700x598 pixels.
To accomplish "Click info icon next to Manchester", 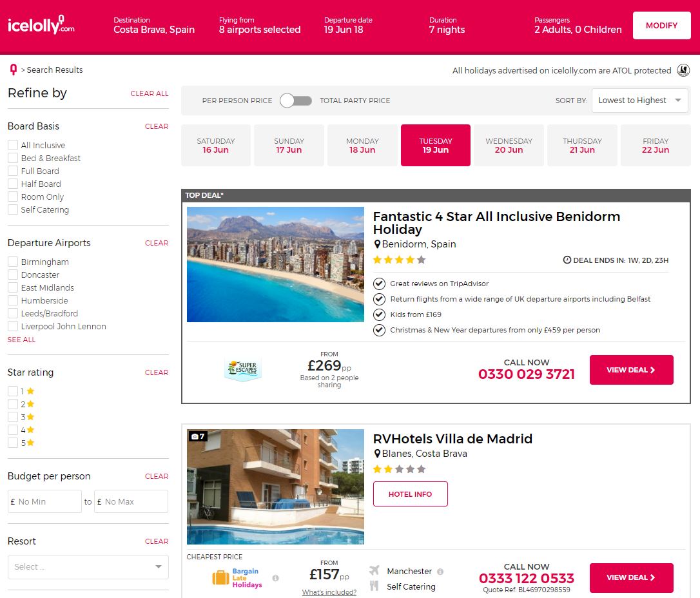I will pos(440,571).
